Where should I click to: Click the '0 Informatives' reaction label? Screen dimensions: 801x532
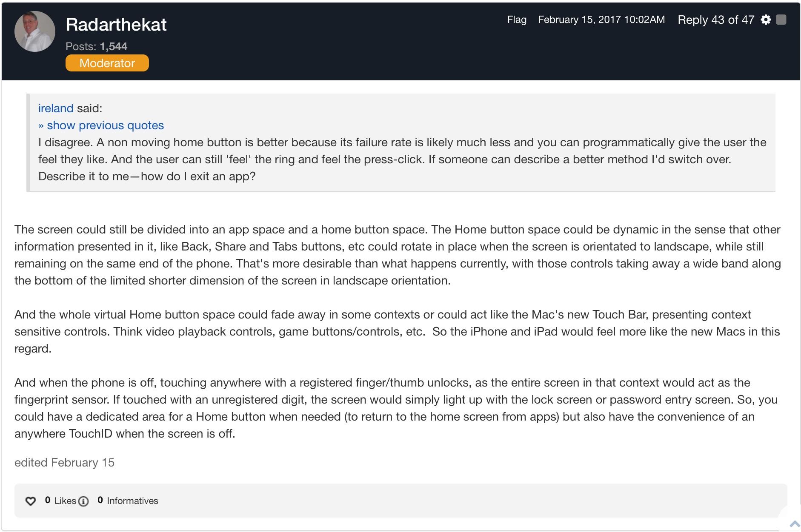pos(128,501)
